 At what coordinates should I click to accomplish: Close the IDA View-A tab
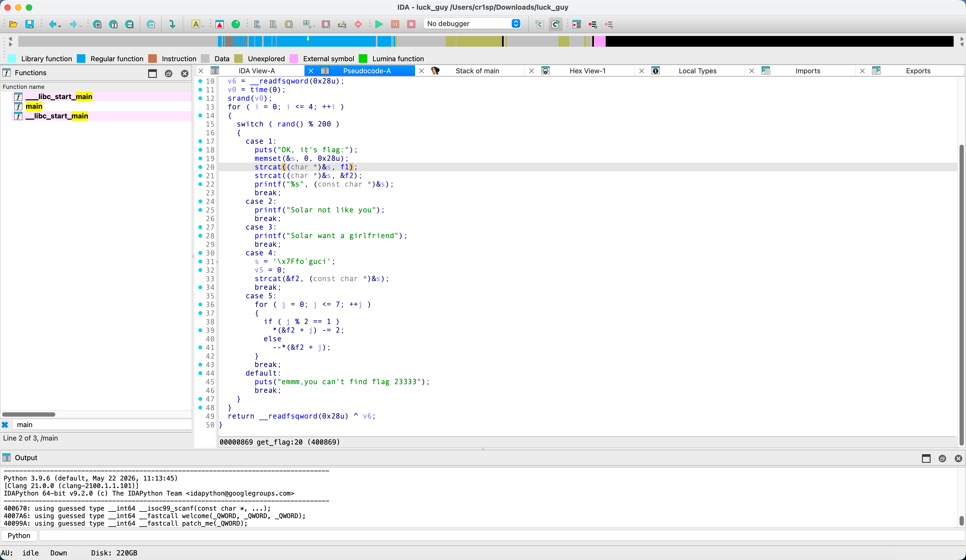point(201,71)
